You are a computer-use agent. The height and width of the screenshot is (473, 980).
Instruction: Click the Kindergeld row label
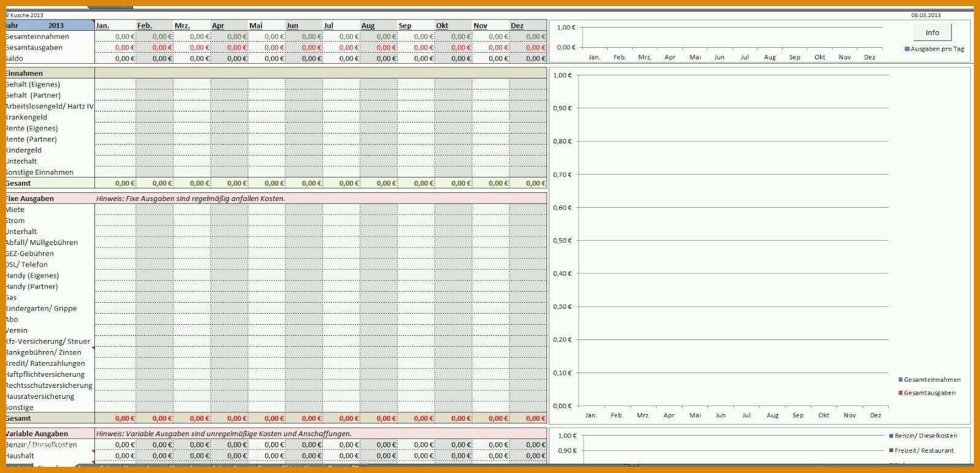click(x=23, y=151)
